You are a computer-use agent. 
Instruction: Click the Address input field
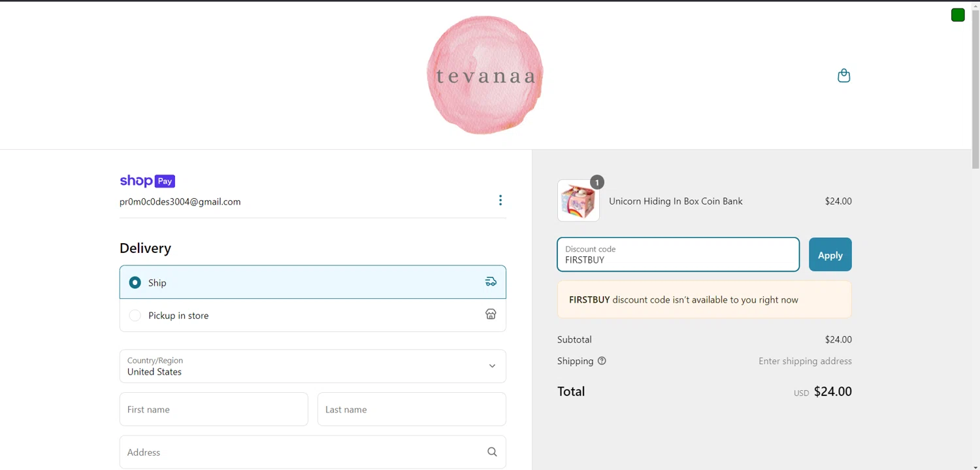312,452
